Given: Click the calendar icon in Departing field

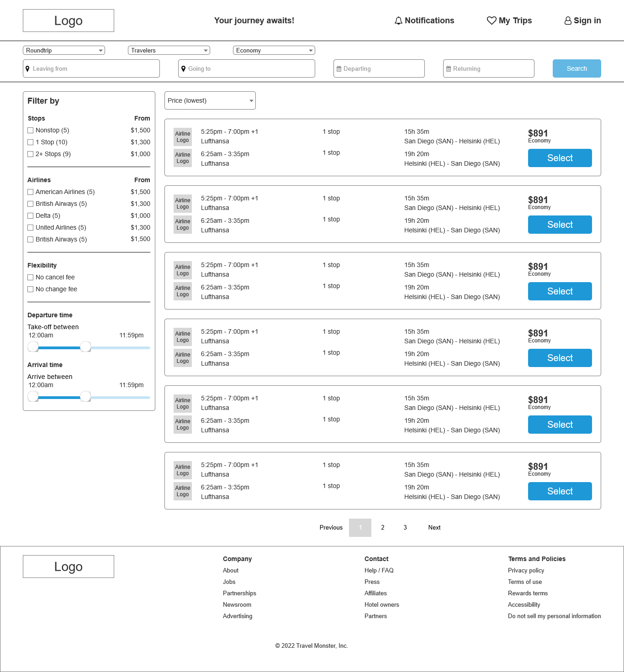Looking at the screenshot, I should tap(339, 68).
